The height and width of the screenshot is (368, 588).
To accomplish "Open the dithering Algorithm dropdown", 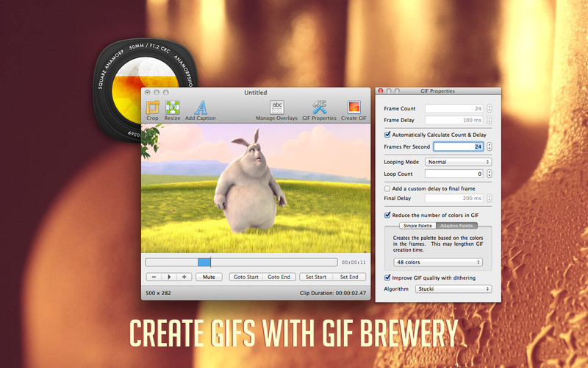I will click(x=453, y=289).
